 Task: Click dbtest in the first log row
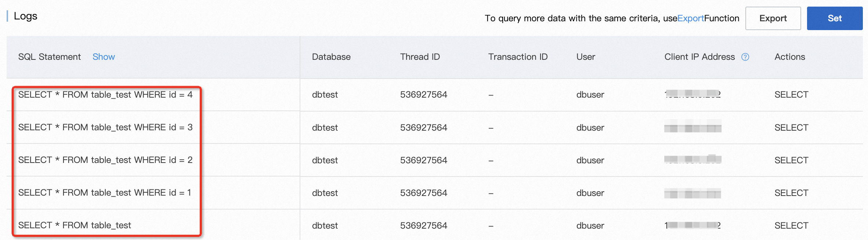tap(325, 95)
